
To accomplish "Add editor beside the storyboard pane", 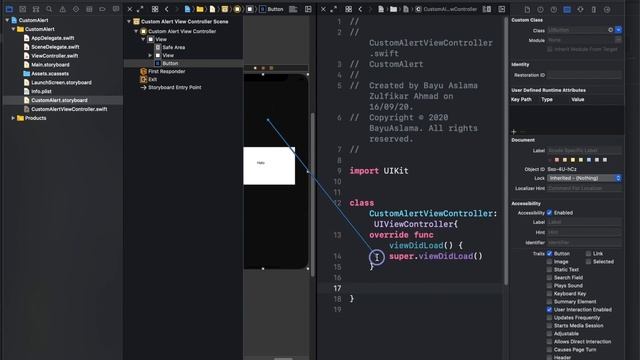I will click(x=308, y=9).
